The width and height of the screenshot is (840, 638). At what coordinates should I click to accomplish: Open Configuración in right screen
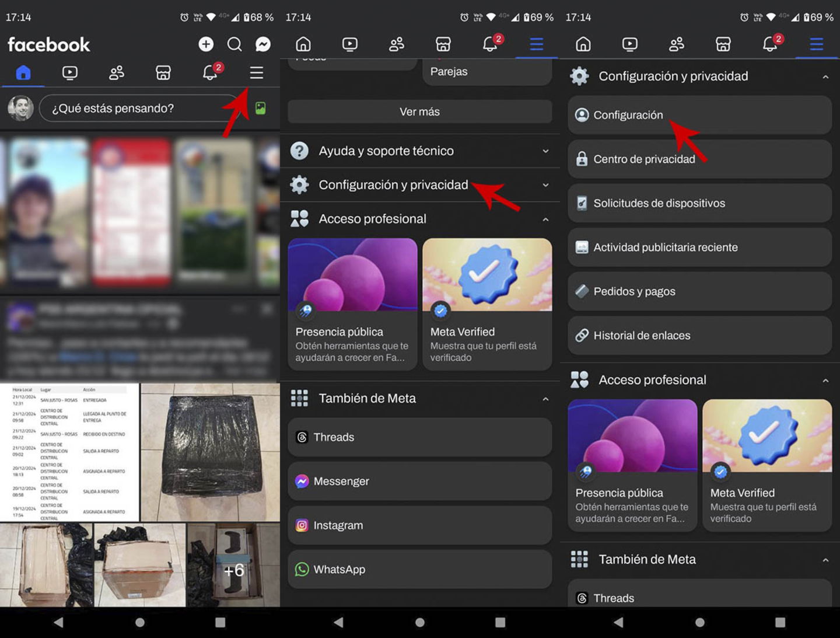tap(700, 115)
